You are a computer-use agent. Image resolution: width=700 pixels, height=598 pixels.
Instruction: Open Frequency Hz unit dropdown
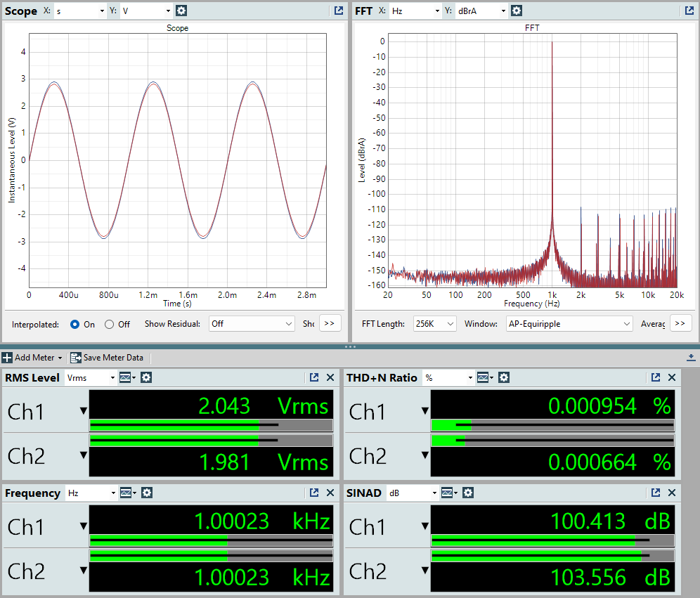[91, 493]
